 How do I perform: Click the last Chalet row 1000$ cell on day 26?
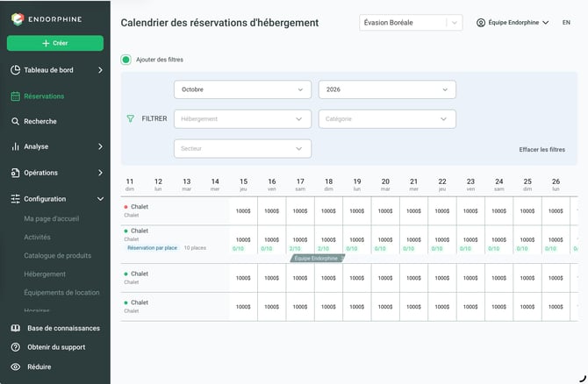coord(556,307)
